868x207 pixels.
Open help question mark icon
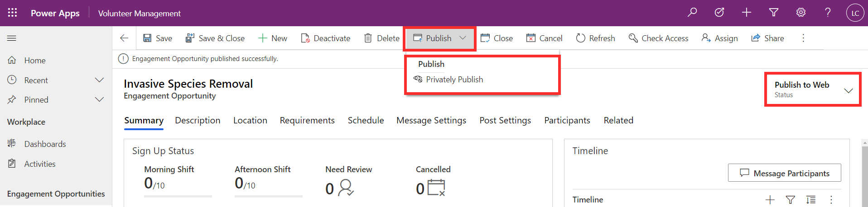point(828,13)
